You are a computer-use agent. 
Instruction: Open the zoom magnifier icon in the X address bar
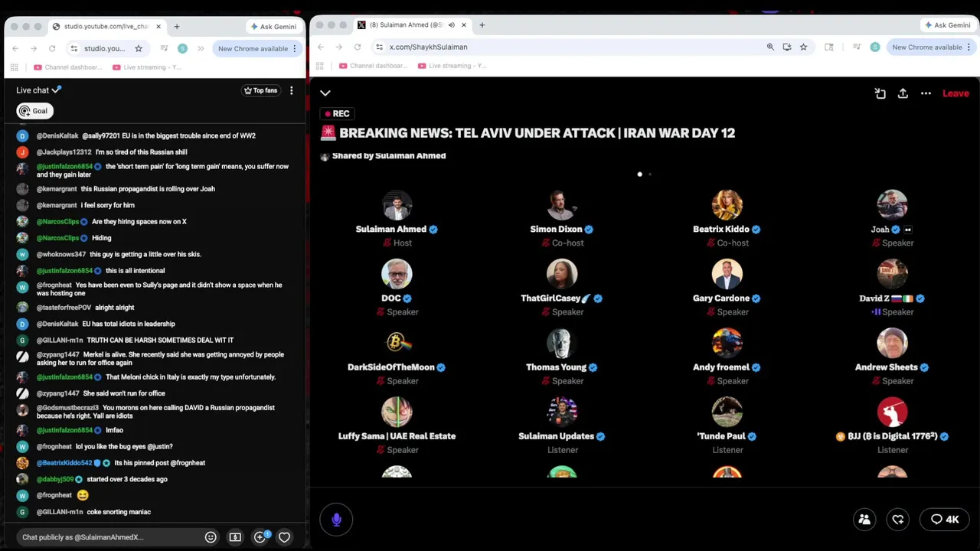[x=770, y=47]
